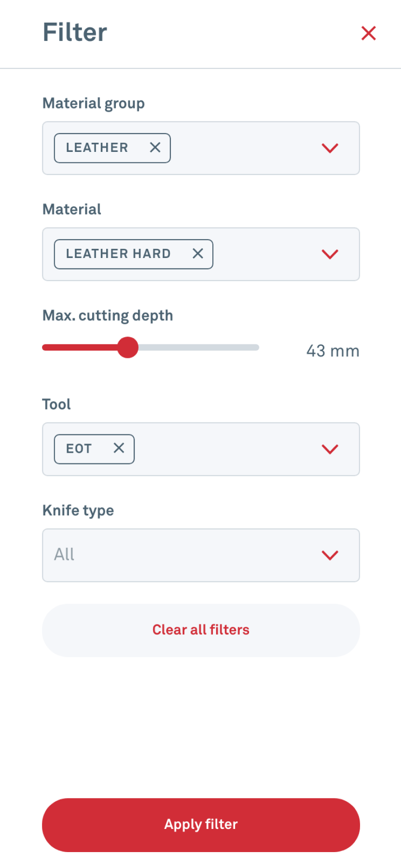The image size is (401, 868).
Task: Remove the EOT tool chip
Action: (119, 448)
